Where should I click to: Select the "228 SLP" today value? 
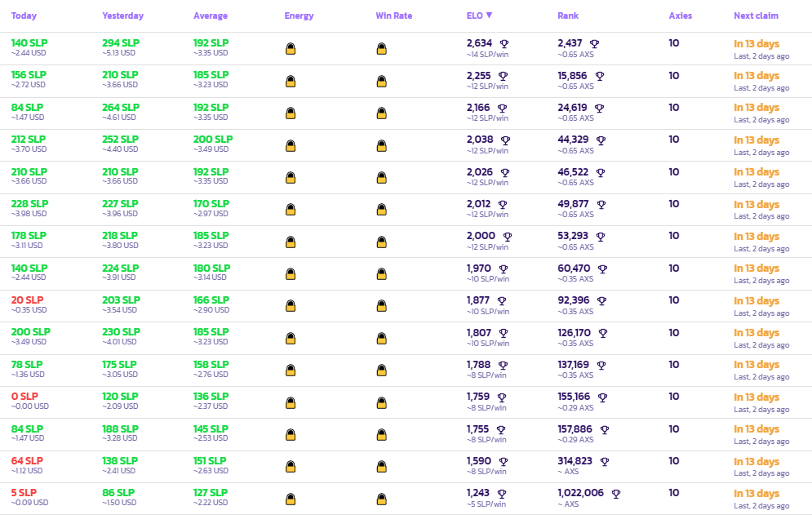coord(29,203)
